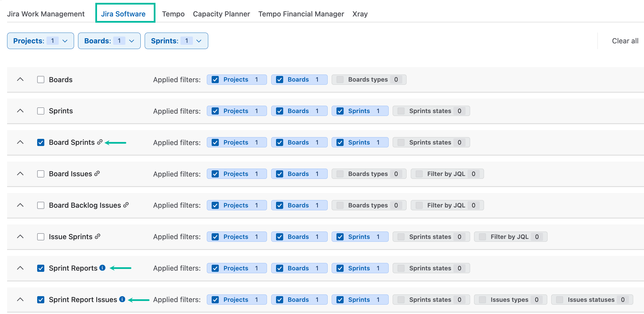Viewport: 644px width, 314px height.
Task: Click the link icon beside Board Backlog Issues
Action: [x=126, y=205]
